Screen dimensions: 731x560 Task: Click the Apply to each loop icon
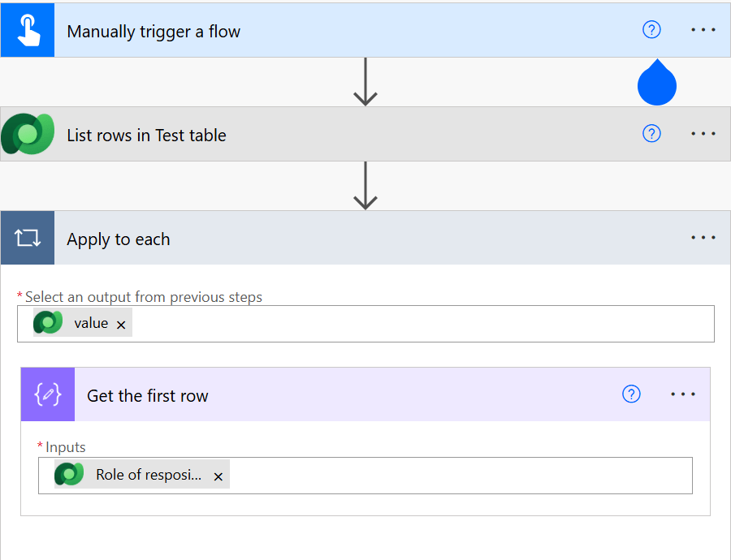(28, 239)
